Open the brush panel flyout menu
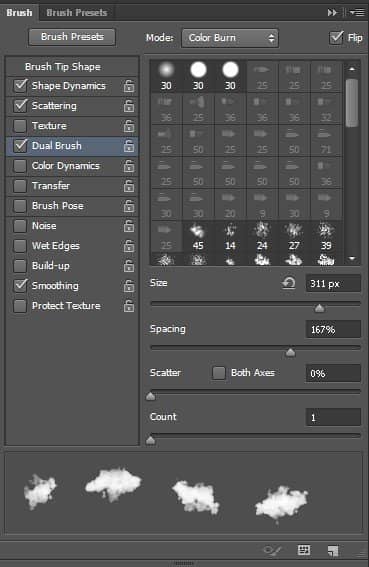 click(x=357, y=13)
